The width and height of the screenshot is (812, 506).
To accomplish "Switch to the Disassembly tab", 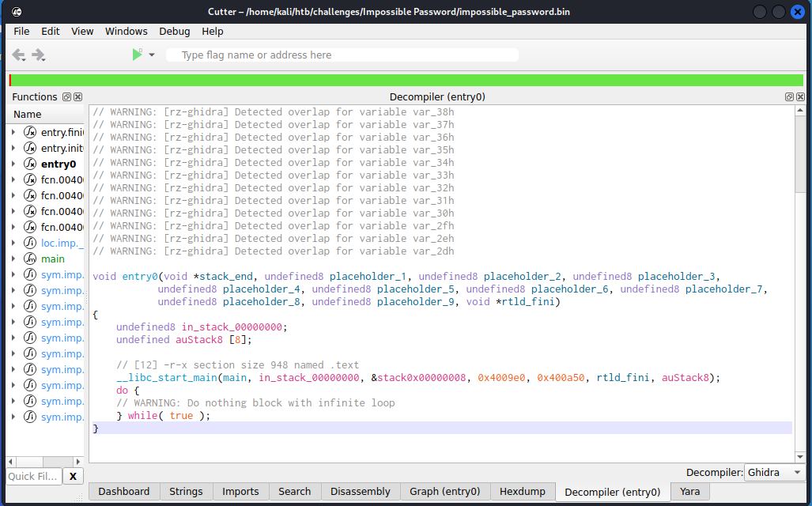I will click(x=361, y=492).
